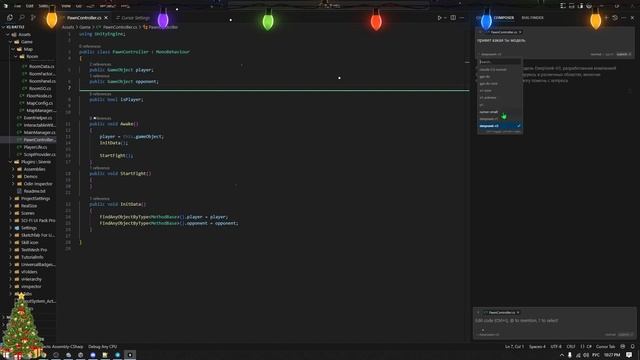
Task: Click Cursor Tab in status bar
Action: [x=605, y=347]
